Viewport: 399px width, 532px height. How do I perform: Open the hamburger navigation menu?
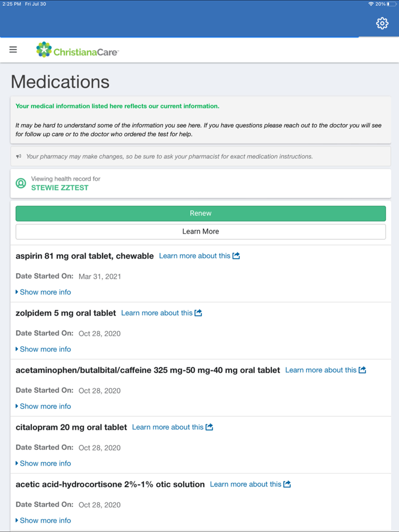(13, 50)
